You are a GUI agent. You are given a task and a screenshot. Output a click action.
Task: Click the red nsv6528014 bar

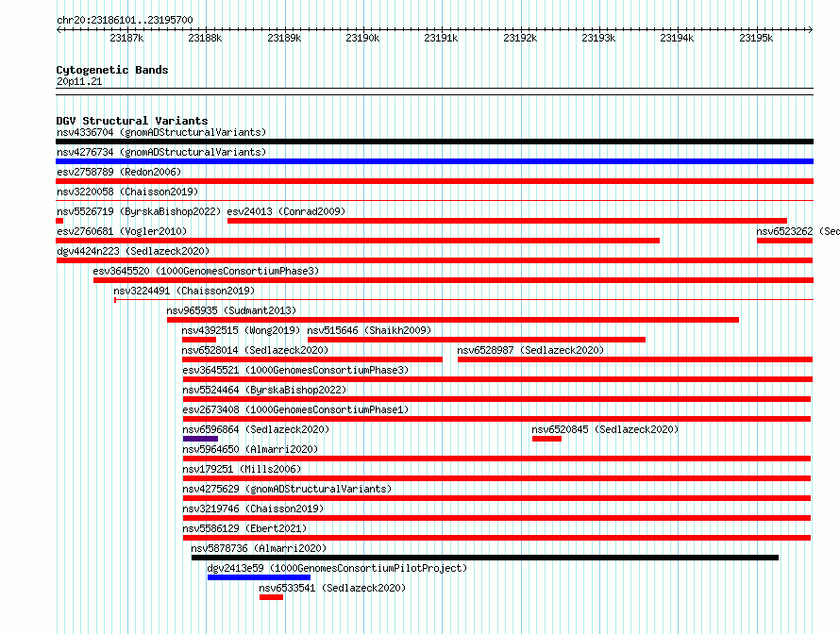(x=312, y=359)
